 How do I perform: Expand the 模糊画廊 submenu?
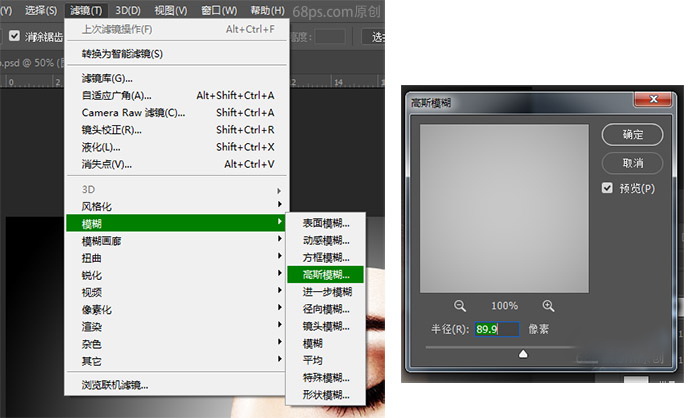point(177,241)
